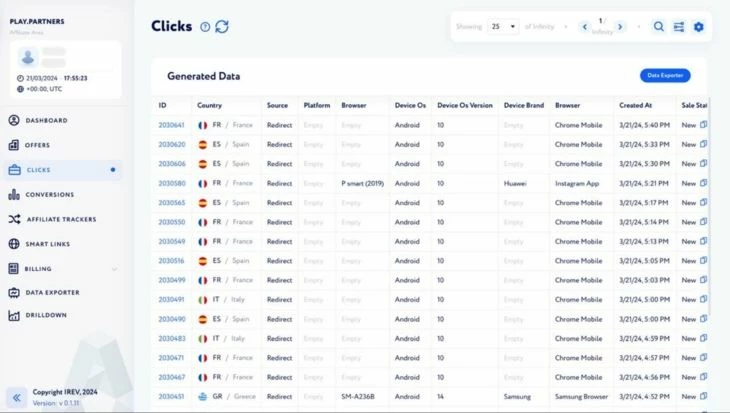
Task: Open the table settings gear
Action: click(x=698, y=27)
